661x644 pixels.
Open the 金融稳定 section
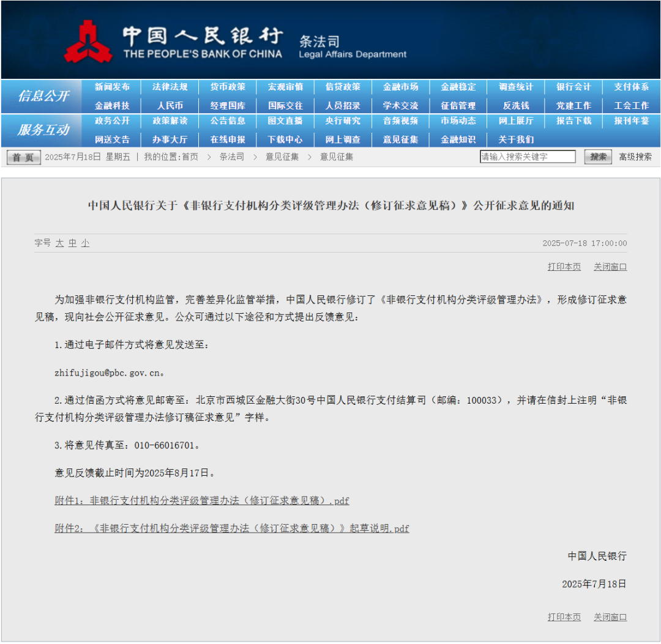[x=458, y=87]
